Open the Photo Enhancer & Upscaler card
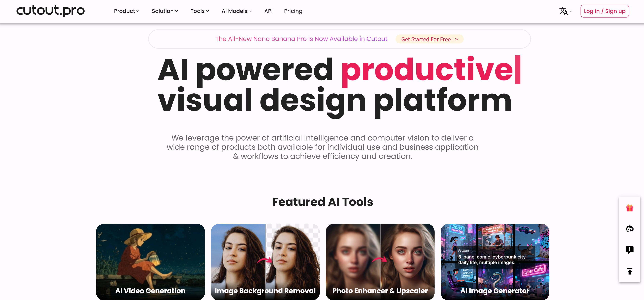 tap(380, 262)
